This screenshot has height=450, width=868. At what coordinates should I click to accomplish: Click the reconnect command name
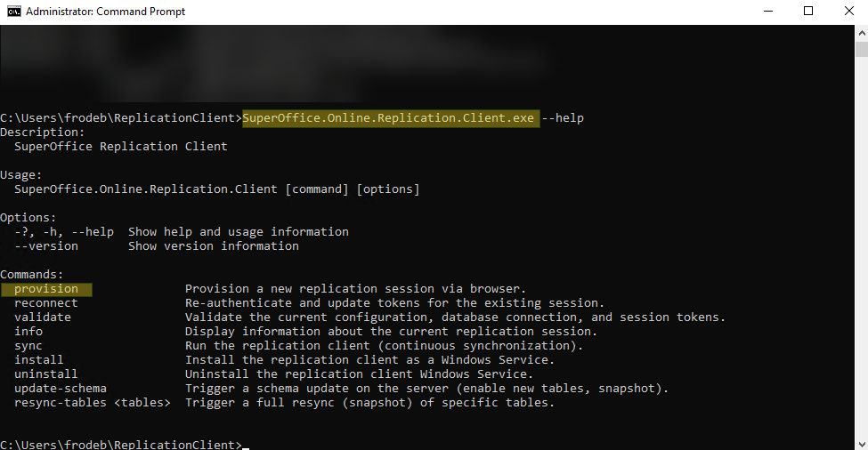click(x=46, y=303)
